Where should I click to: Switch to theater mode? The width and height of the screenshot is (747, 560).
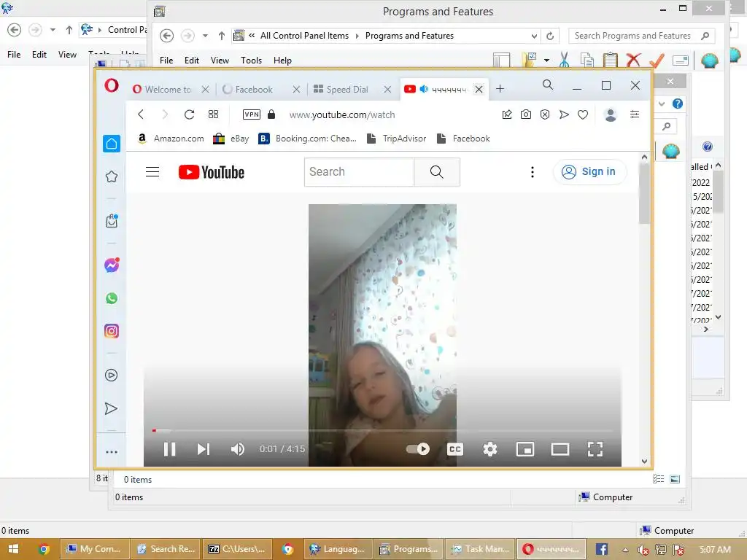coord(560,449)
